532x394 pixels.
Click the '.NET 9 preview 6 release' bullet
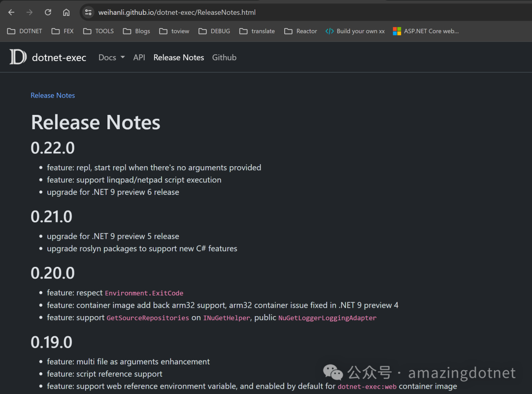(113, 192)
